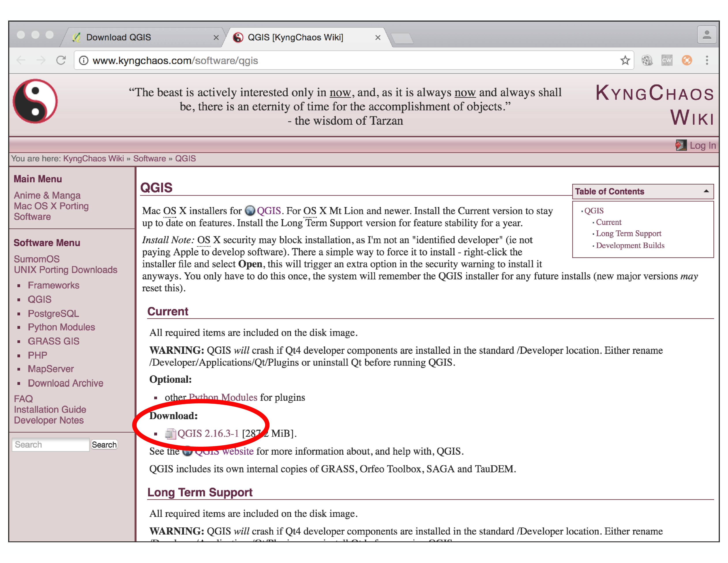Download QGIS 2.16.3-1 installer link
The width and height of the screenshot is (728, 563).
pyautogui.click(x=208, y=433)
